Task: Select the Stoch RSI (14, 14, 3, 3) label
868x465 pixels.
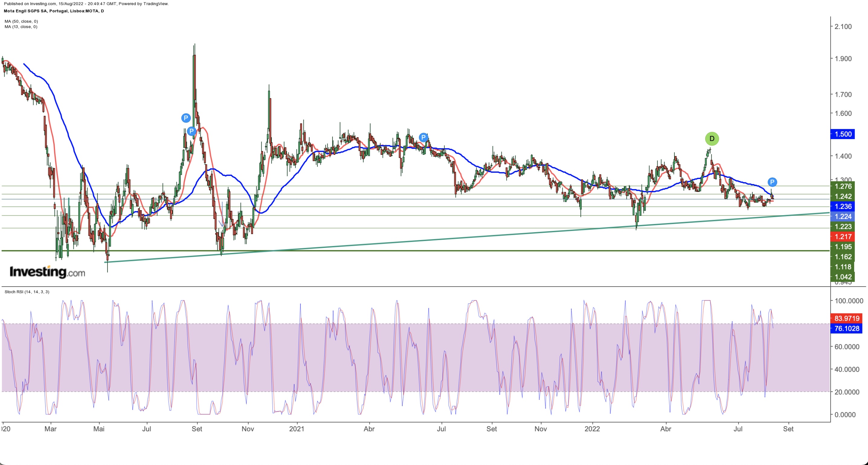Action: [27, 292]
